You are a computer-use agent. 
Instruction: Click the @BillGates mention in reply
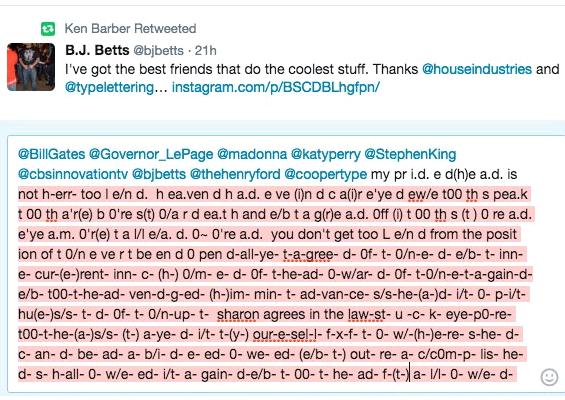coord(52,154)
